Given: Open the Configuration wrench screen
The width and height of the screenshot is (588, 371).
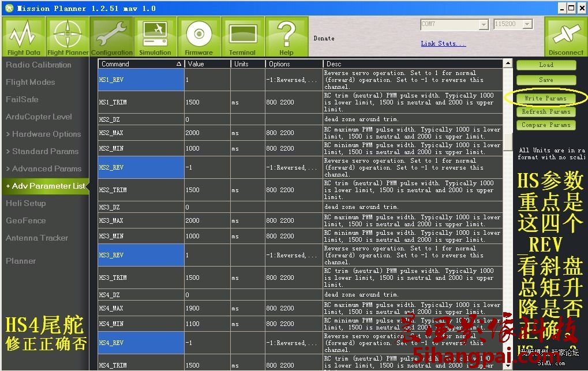Looking at the screenshot, I should coord(112,36).
